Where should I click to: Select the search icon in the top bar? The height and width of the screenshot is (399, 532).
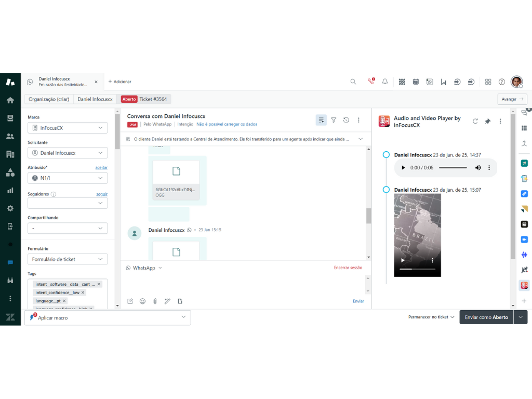coord(353,82)
